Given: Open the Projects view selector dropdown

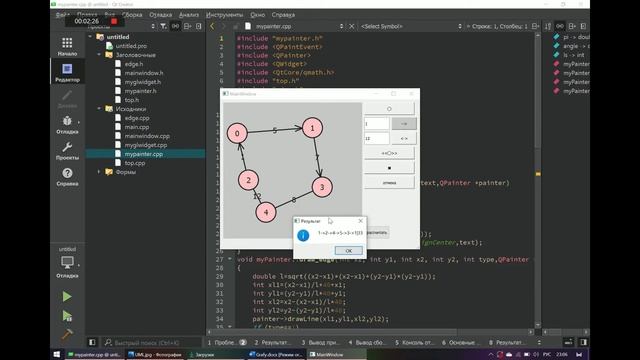Looking at the screenshot, I should (x=153, y=26).
